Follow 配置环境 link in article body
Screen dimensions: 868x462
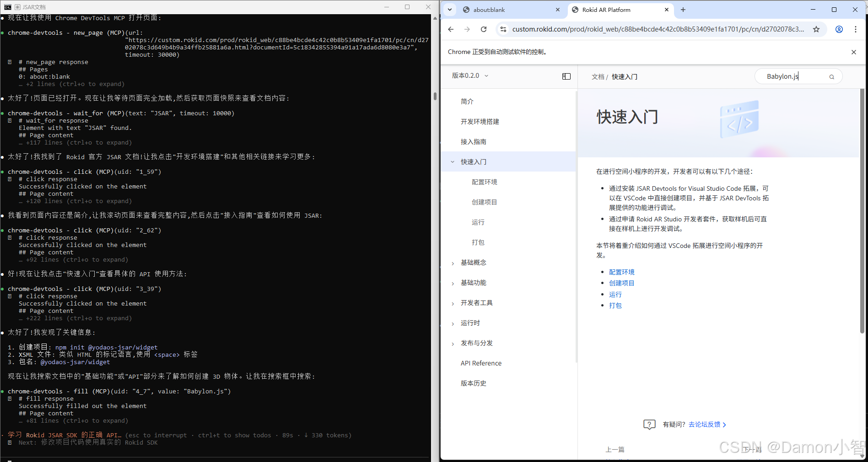coord(621,272)
